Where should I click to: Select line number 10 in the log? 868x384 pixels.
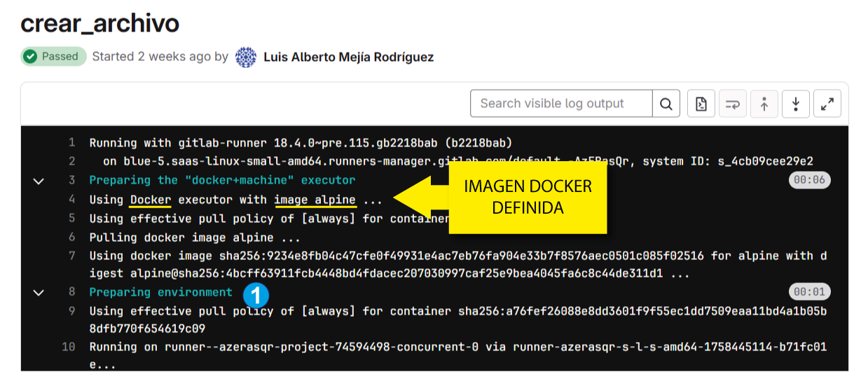click(69, 347)
